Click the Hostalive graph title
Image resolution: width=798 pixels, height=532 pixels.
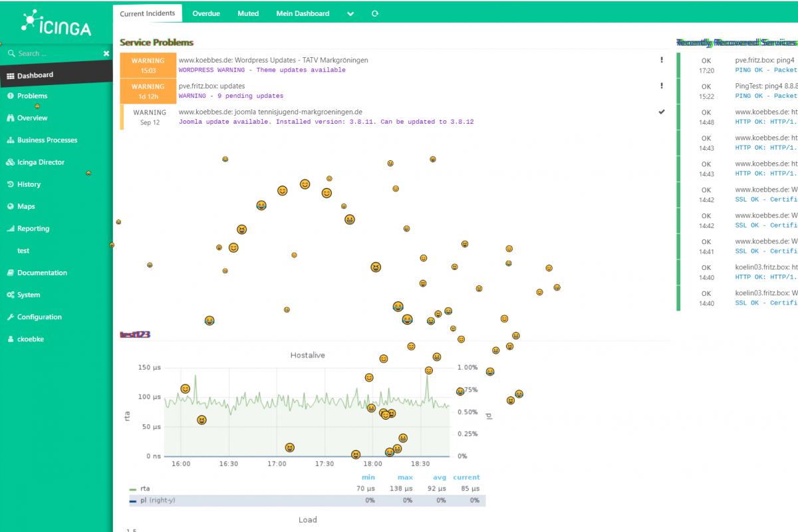click(x=308, y=355)
